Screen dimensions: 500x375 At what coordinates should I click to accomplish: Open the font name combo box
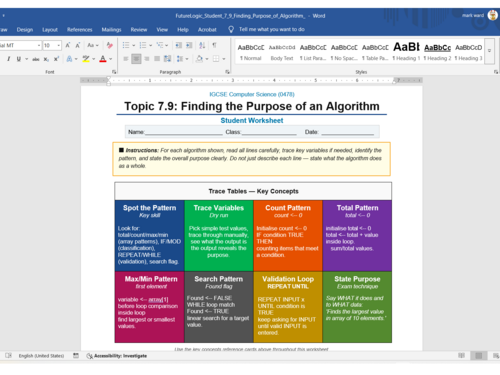point(20,45)
